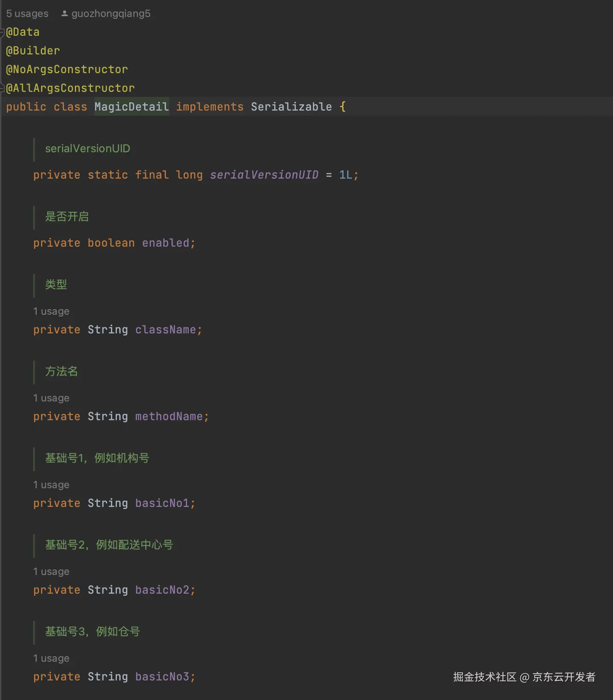Collapse the annotation fold marker at @Data

[2, 32]
